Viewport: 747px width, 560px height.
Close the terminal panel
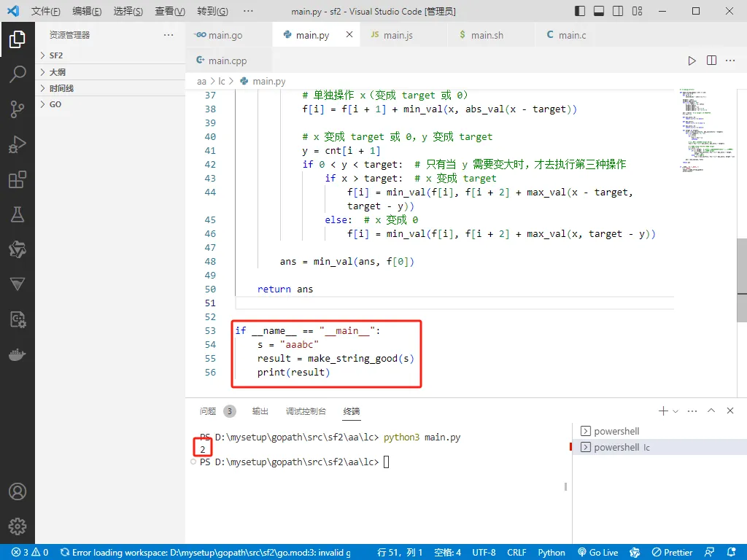(x=729, y=411)
